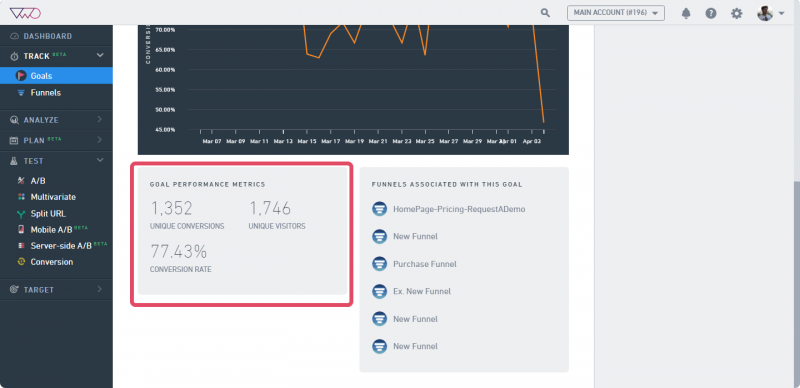Collapse the Test section chevron
The height and width of the screenshot is (388, 800).
pyautogui.click(x=100, y=160)
